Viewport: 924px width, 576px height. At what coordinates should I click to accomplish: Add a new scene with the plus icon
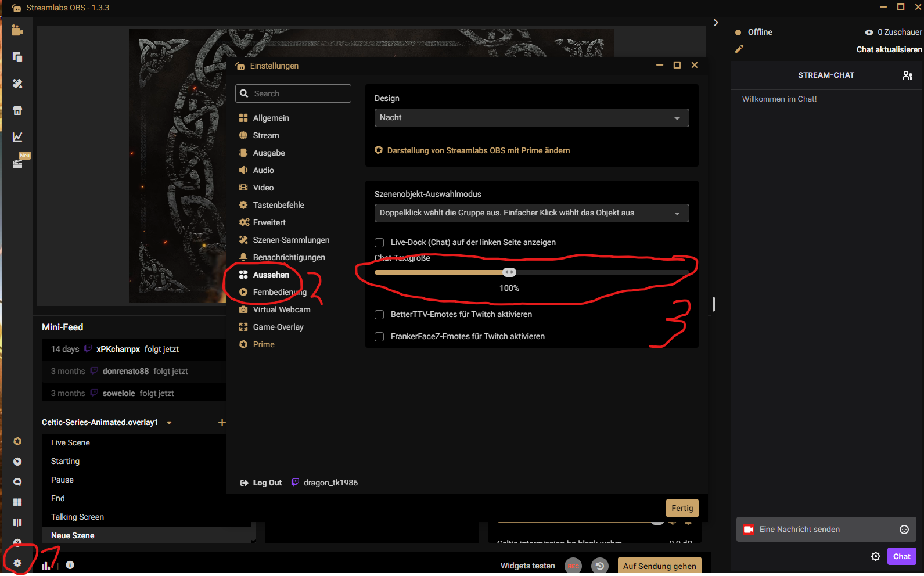click(x=221, y=422)
